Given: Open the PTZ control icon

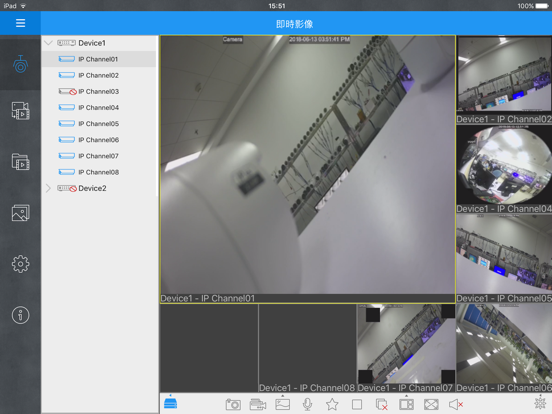Looking at the screenshot, I should (540, 402).
